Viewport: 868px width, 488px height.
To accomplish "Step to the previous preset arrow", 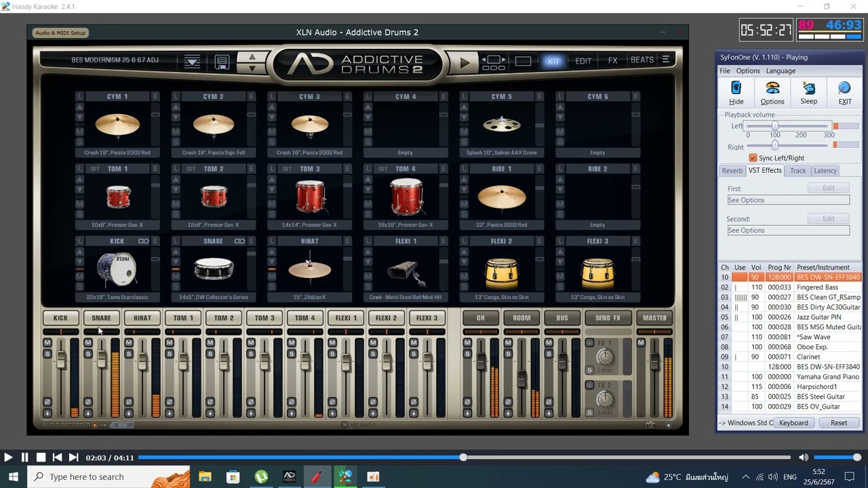I will coord(252,56).
